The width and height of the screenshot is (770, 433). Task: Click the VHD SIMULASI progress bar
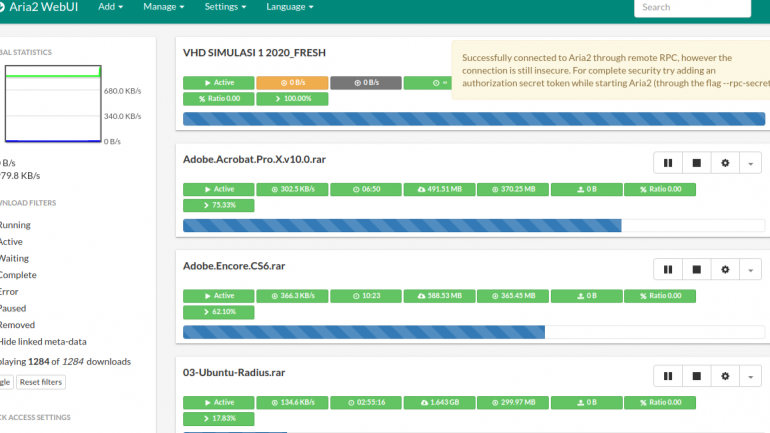(474, 119)
